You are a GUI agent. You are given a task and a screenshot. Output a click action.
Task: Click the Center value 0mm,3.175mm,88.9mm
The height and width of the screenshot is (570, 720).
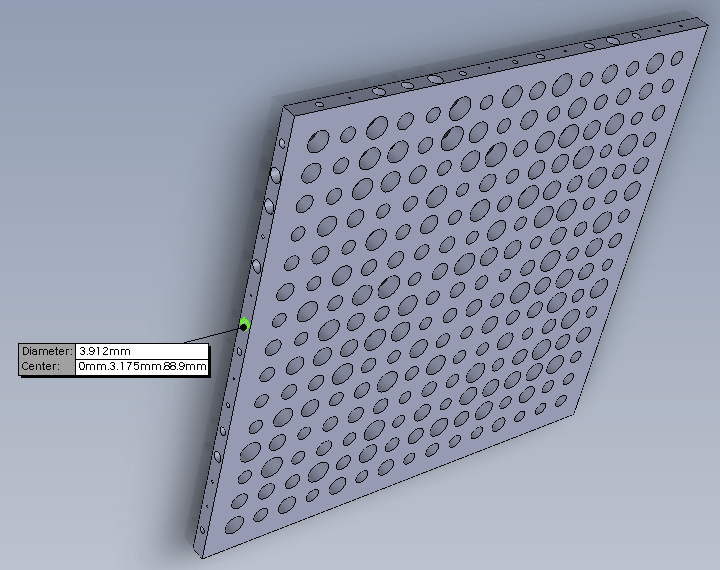coord(141,367)
